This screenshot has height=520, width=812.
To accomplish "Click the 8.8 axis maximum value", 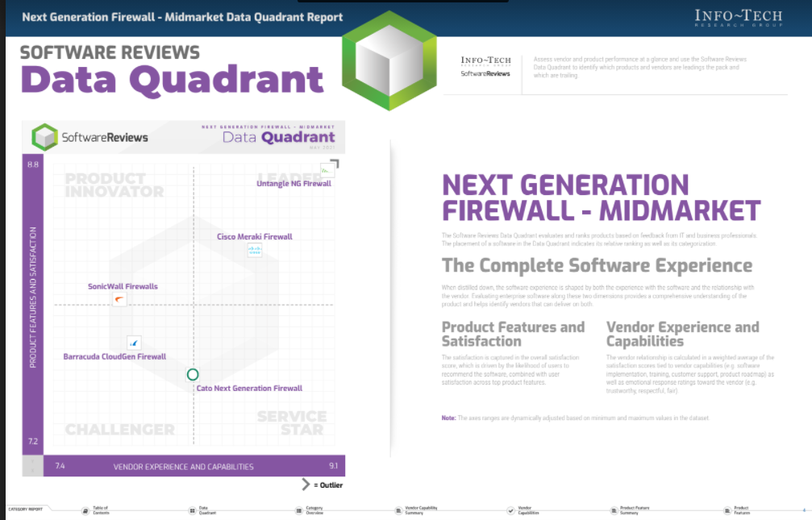I will (x=32, y=164).
